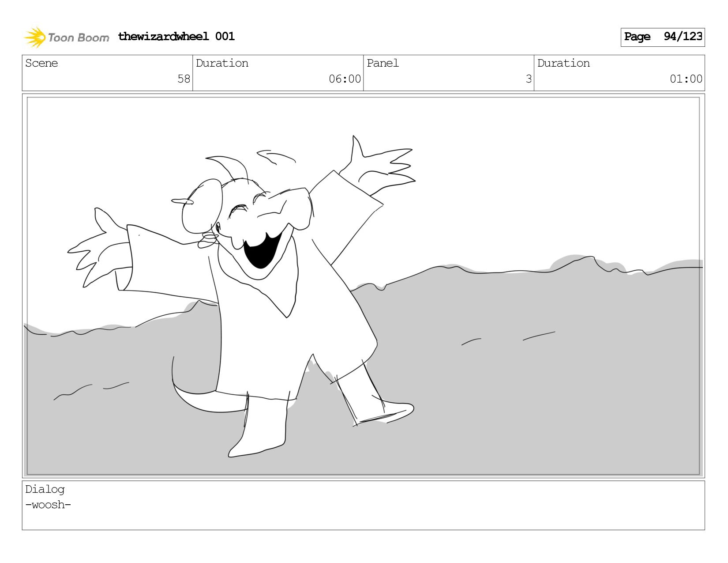This screenshot has width=728, height=563.
Task: Click the scene duration value '06:00'
Action: (345, 79)
